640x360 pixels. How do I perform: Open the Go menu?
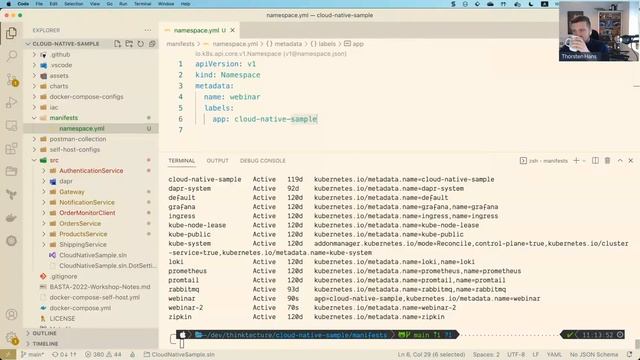(109, 4)
